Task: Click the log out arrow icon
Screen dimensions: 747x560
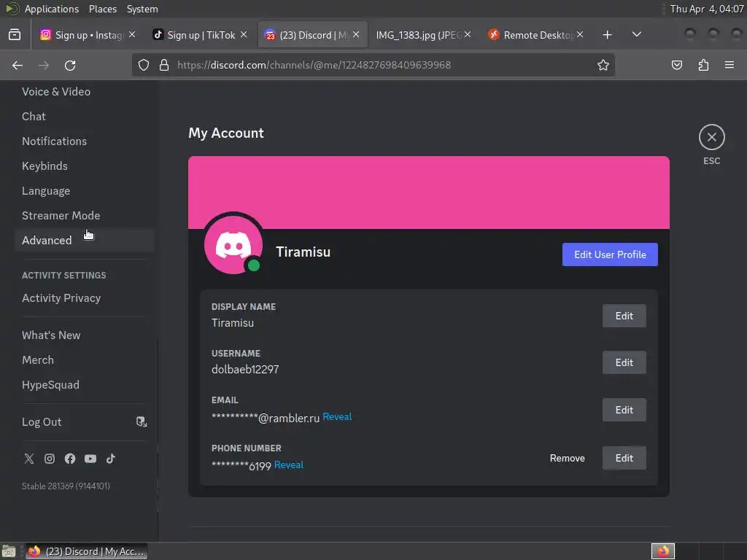Action: (142, 422)
